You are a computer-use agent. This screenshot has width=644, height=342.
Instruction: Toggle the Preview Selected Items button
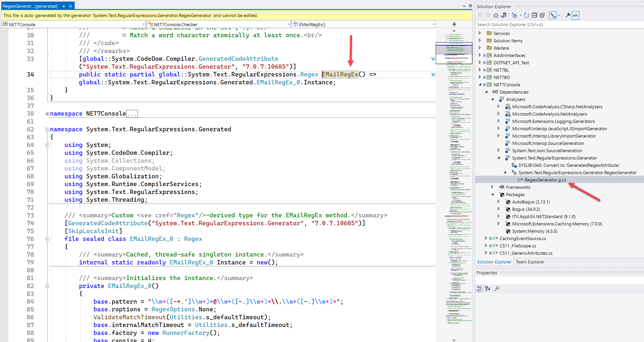(575, 15)
